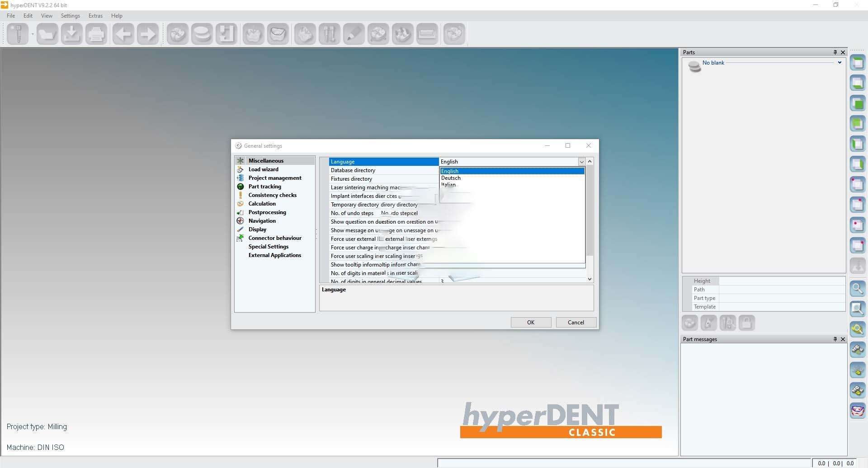
Task: Select the pencil tool in toolbar
Action: [x=354, y=34]
